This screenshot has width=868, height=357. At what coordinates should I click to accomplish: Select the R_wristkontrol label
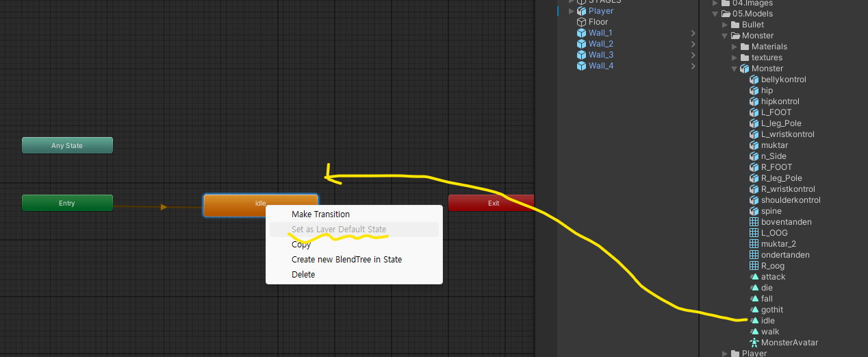coord(789,189)
